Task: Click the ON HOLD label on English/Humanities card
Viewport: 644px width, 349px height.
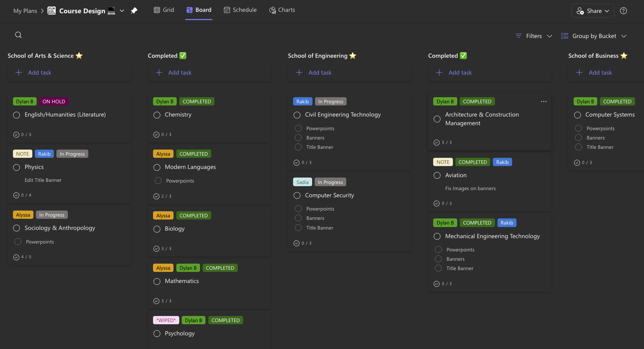Action: (x=54, y=102)
